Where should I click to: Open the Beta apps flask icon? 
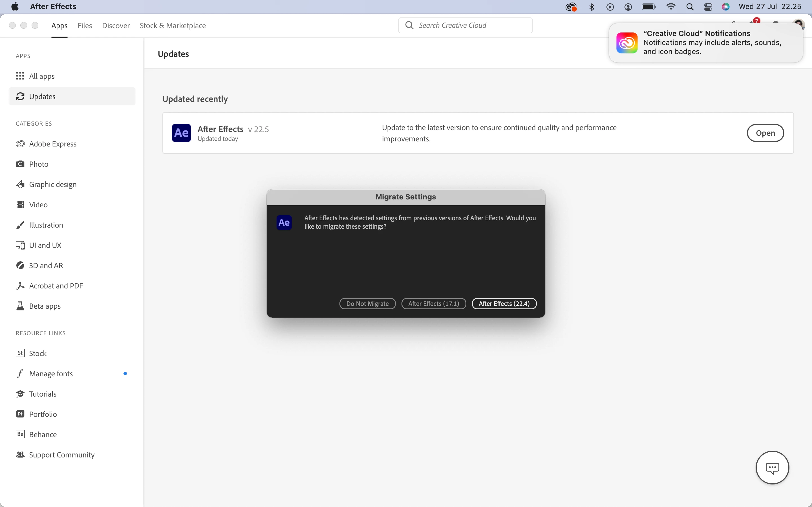click(20, 306)
